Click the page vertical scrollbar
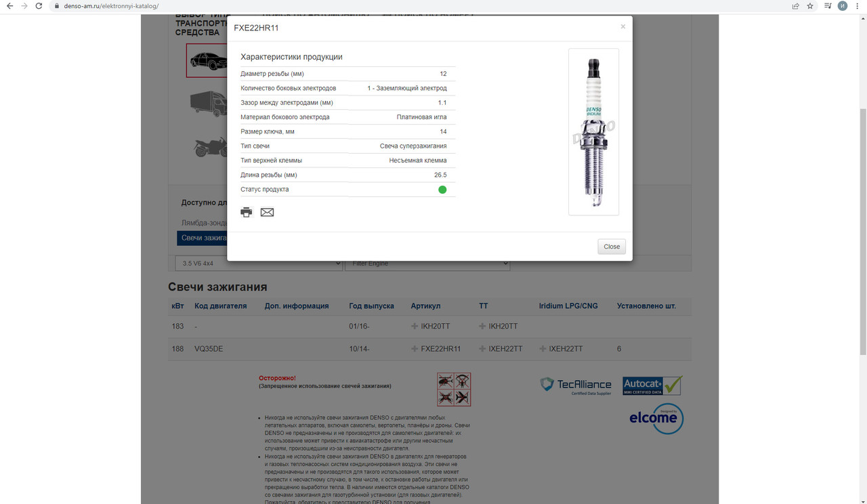The width and height of the screenshot is (867, 504). pos(863,230)
